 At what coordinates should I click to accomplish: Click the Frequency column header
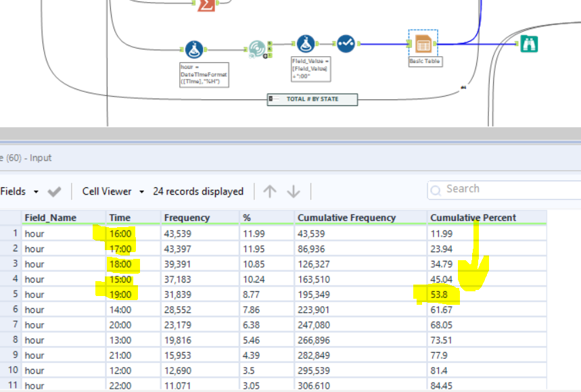click(x=187, y=218)
